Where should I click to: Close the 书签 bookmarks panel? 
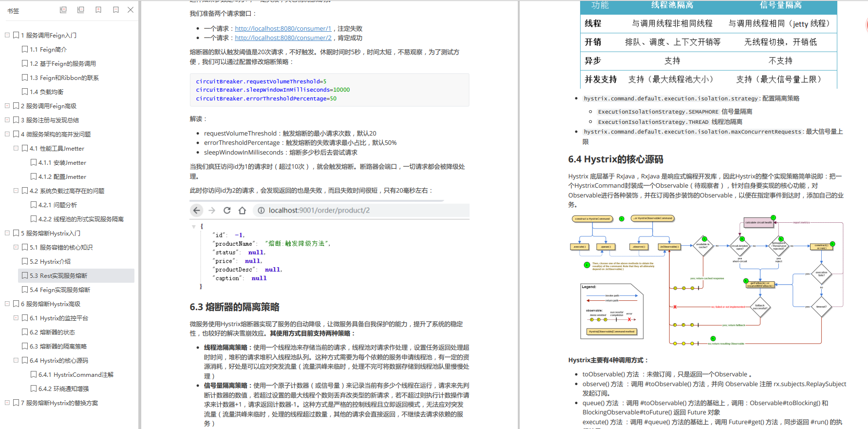click(x=131, y=10)
